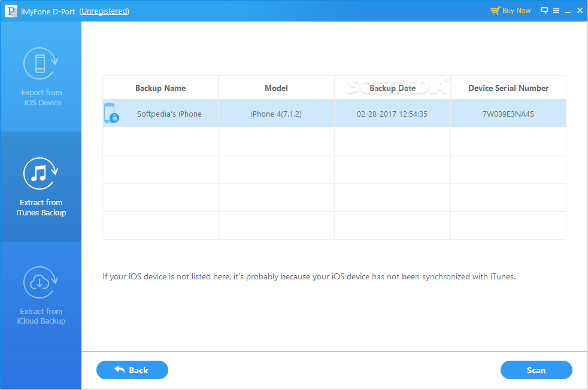Minimize the D-Port window

(x=568, y=11)
